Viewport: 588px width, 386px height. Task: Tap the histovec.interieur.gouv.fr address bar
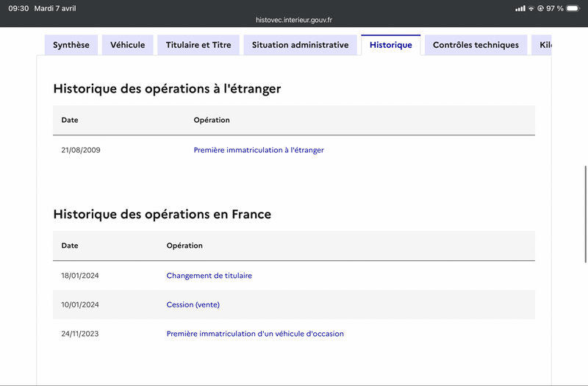pos(294,20)
